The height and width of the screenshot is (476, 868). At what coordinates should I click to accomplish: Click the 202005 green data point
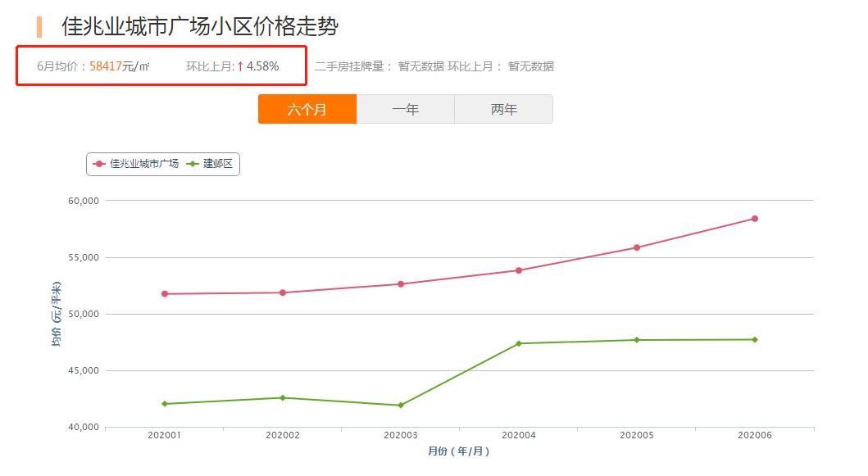(637, 340)
